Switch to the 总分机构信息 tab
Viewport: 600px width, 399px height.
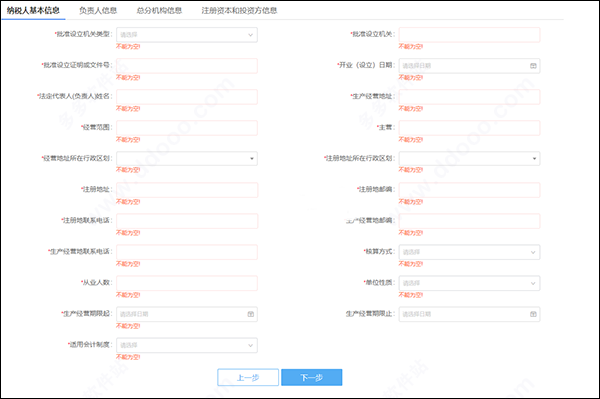pyautogui.click(x=159, y=11)
